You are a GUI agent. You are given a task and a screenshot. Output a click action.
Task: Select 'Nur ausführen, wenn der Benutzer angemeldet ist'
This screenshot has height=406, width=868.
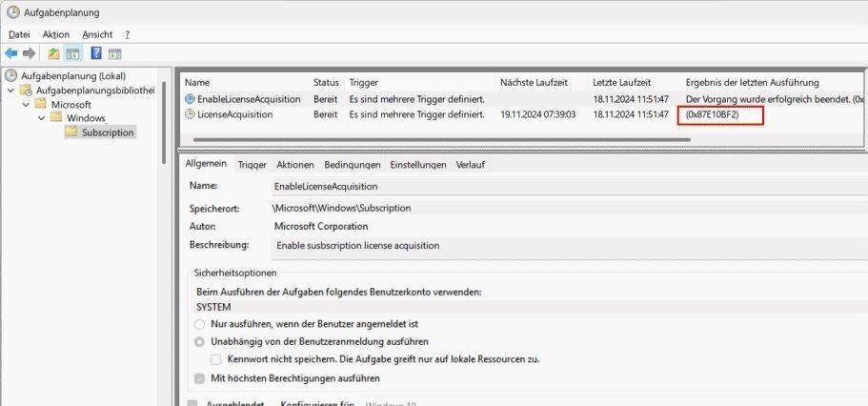199,323
